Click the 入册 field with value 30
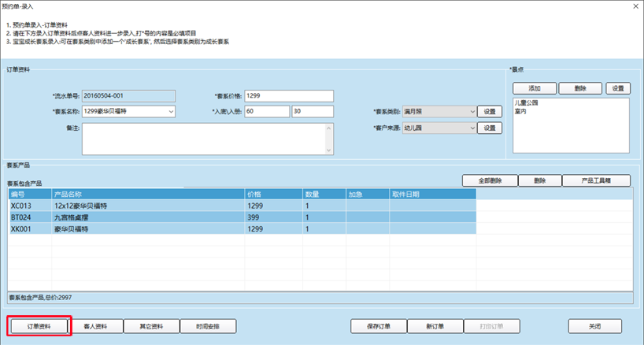 click(313, 111)
